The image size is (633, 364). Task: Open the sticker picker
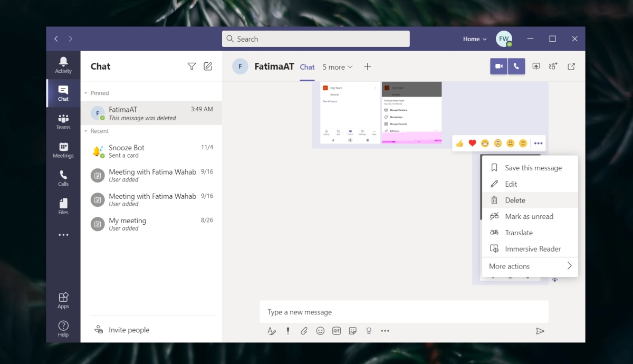pos(353,331)
